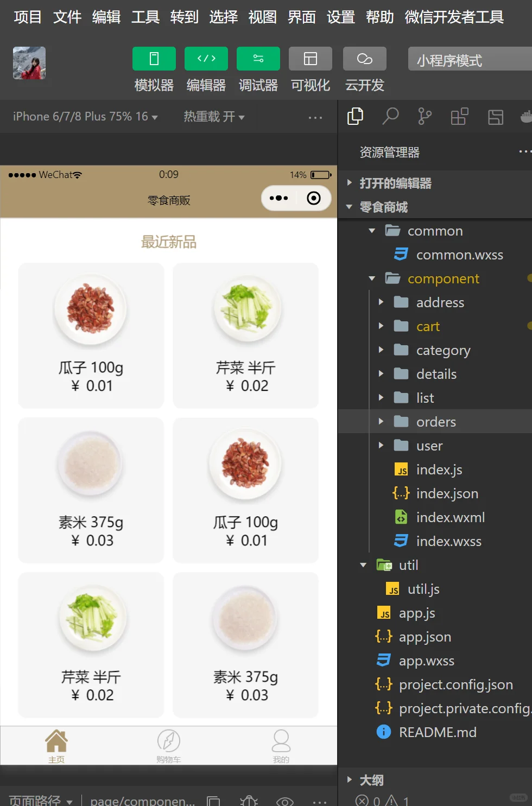Open the 编辑 menu
The height and width of the screenshot is (806, 532).
[x=106, y=17]
